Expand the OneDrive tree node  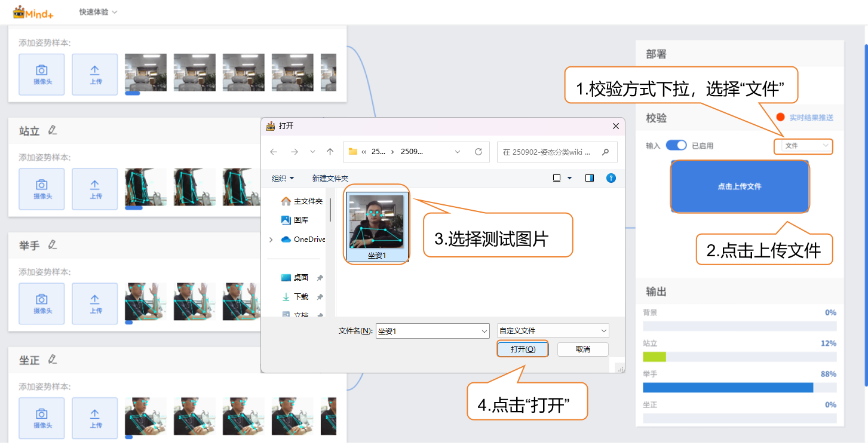click(271, 240)
